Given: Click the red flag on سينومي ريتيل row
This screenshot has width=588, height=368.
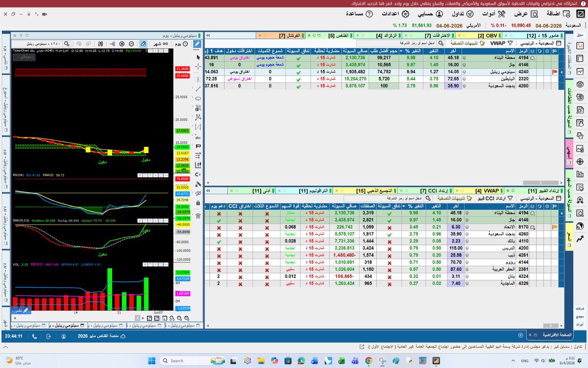Looking at the screenshot, I should coord(555,72).
